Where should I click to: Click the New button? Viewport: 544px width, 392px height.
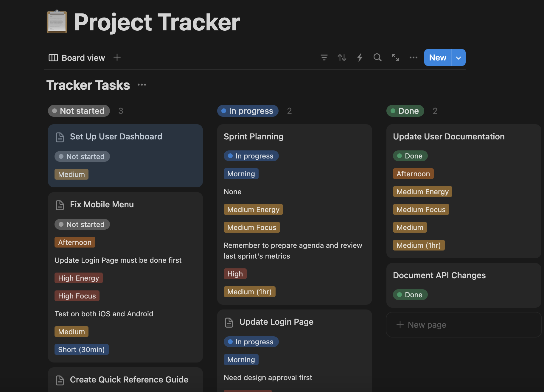[438, 57]
